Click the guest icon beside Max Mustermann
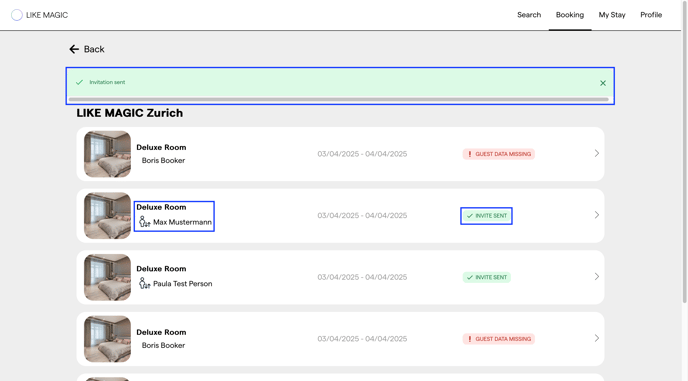The height and width of the screenshot is (381, 688). [x=144, y=222]
